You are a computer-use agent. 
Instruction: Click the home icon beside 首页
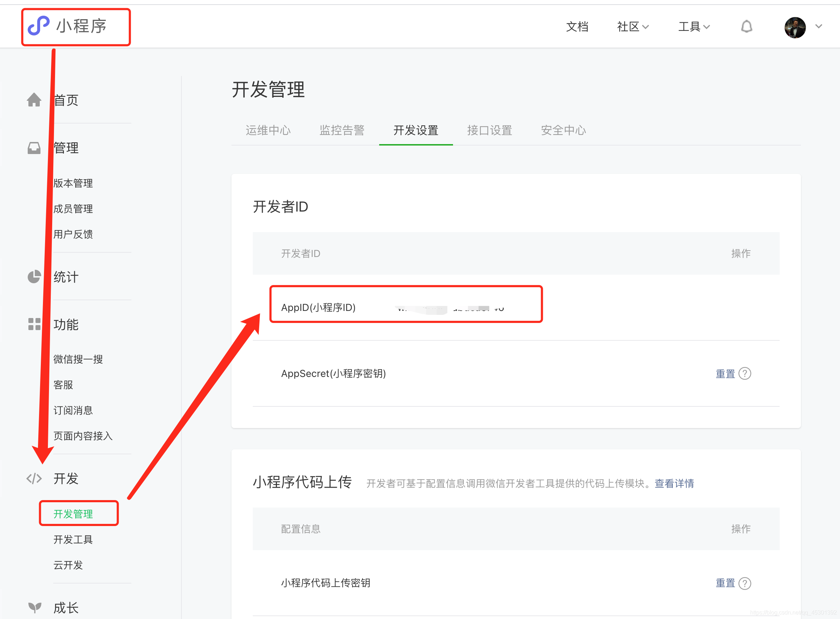tap(34, 100)
